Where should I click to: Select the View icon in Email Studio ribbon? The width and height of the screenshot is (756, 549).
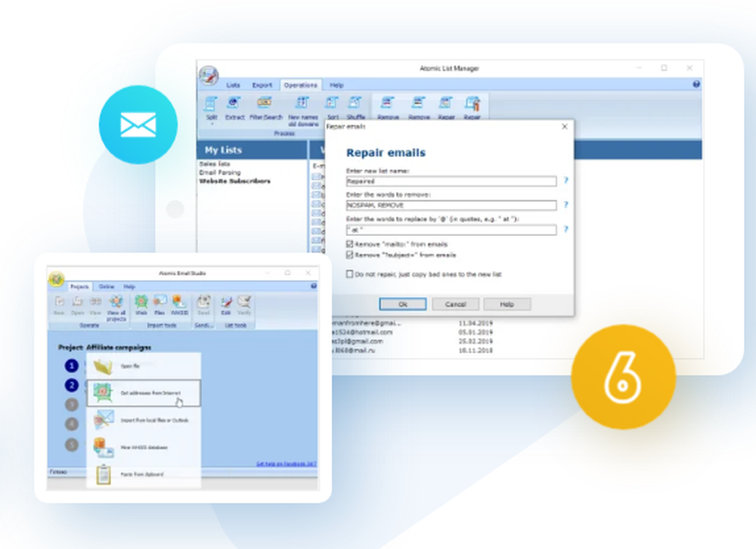pos(95,305)
